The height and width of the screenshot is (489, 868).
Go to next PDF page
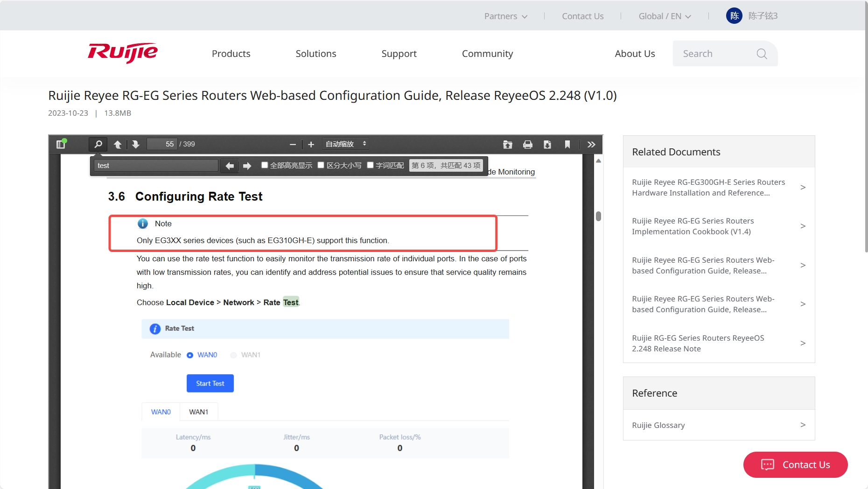pos(135,144)
